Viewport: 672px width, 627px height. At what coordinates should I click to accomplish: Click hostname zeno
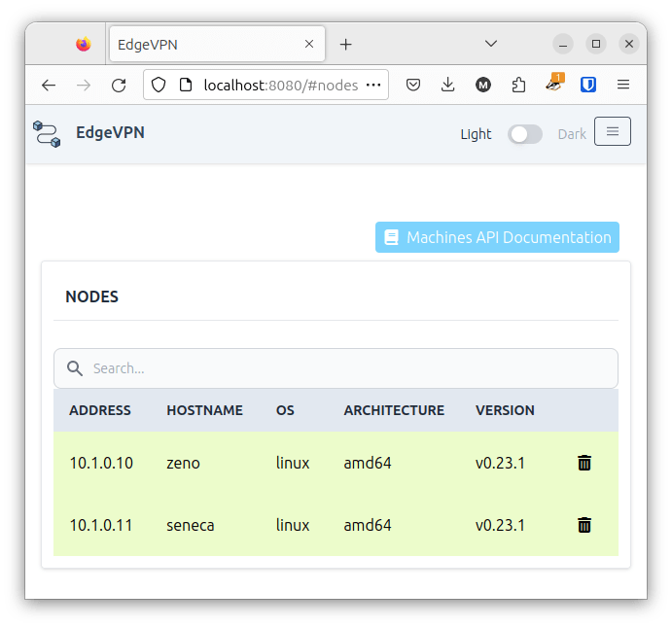pyautogui.click(x=183, y=464)
